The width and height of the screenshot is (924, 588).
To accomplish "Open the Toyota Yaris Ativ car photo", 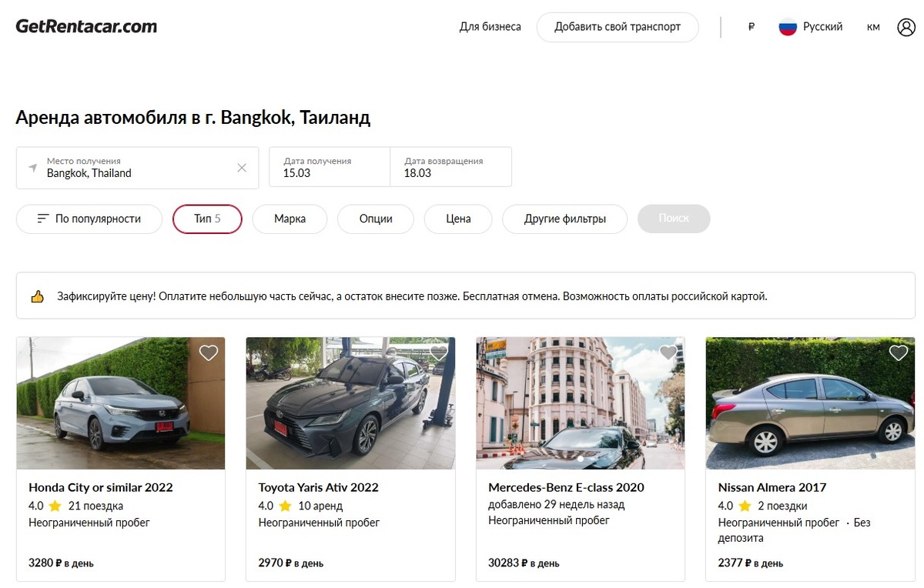I will click(x=350, y=403).
